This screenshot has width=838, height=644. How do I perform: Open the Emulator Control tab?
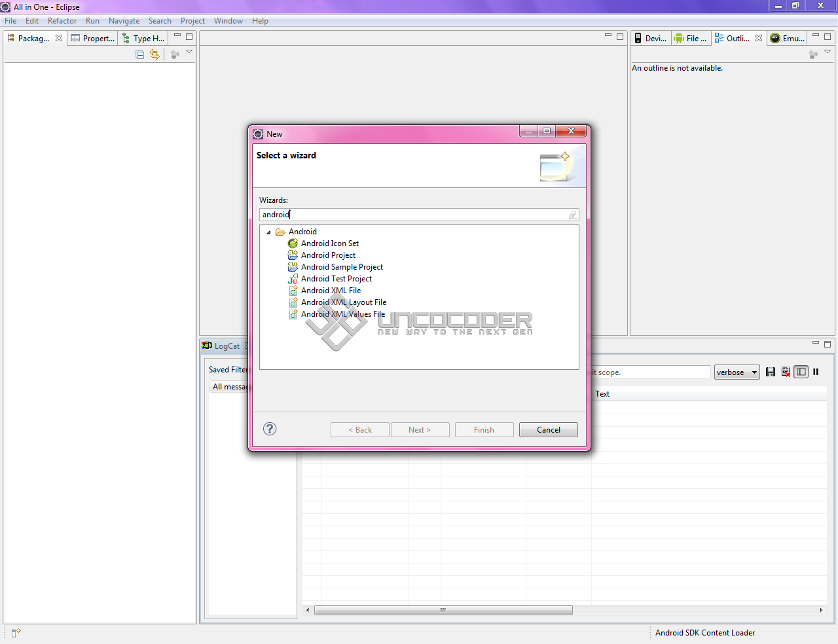(x=788, y=39)
